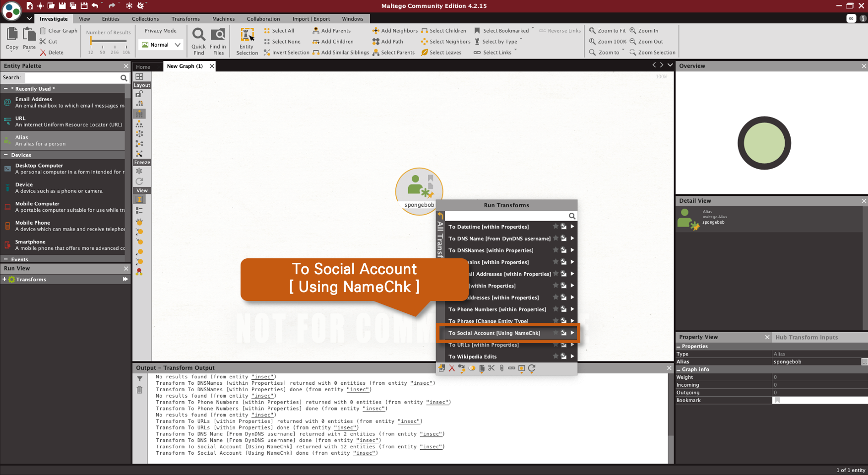Switch to list view icon in View strip
The height and width of the screenshot is (475, 868).
(x=139, y=211)
